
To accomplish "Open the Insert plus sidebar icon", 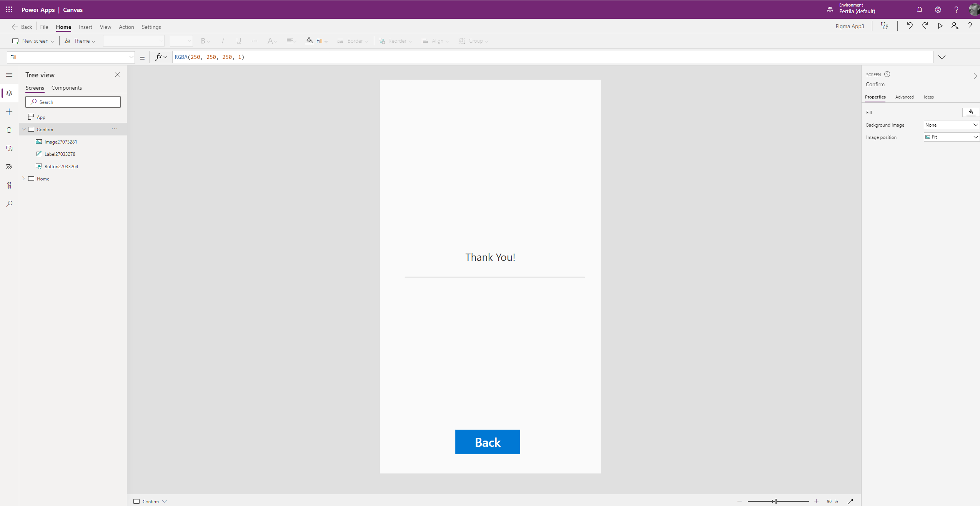I will point(9,112).
